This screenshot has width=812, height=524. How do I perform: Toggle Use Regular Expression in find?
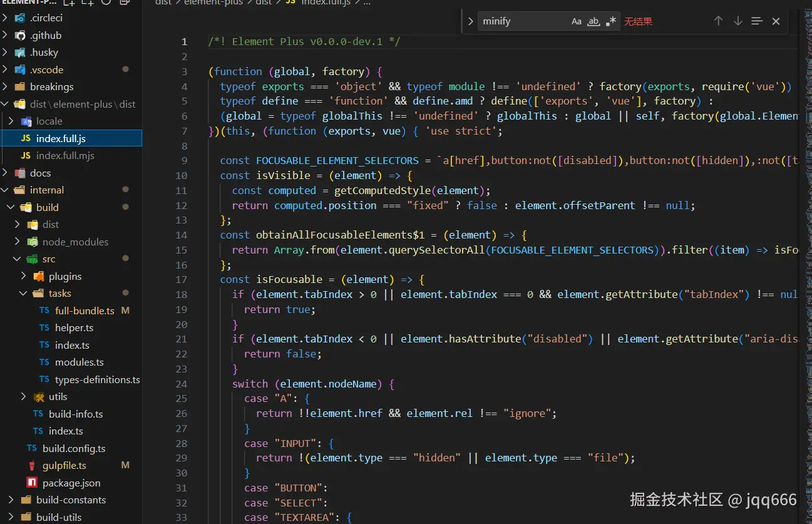611,21
